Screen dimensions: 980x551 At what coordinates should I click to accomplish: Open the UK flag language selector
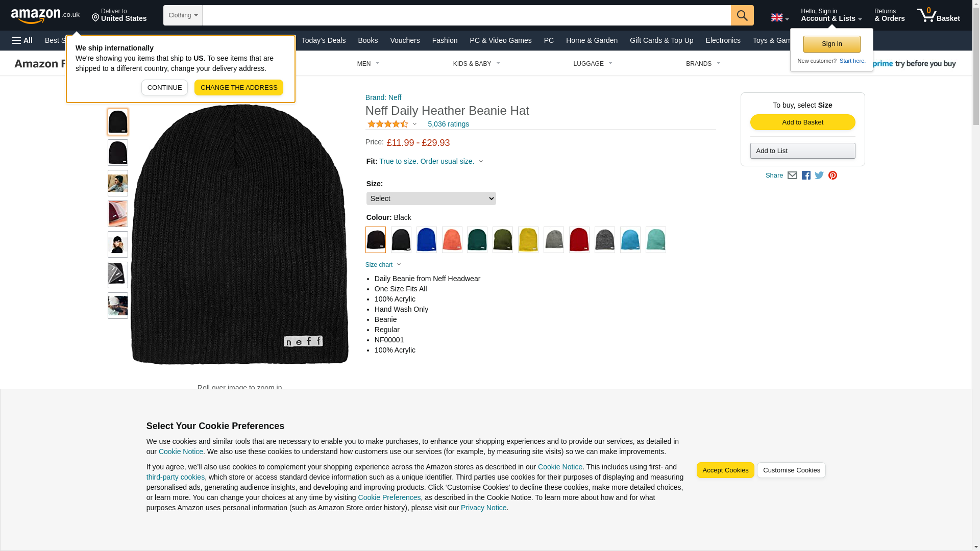(x=779, y=17)
